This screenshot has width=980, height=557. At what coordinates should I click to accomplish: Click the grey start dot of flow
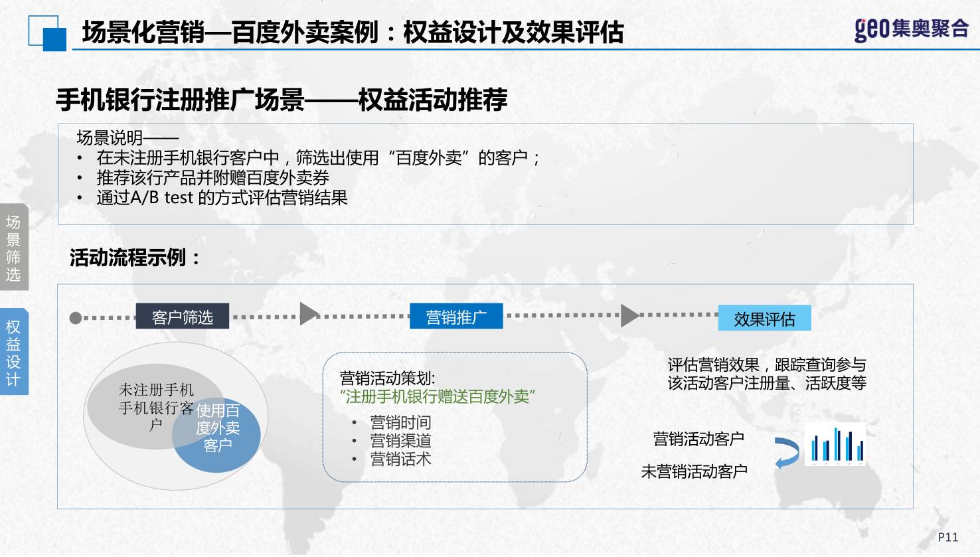[76, 318]
